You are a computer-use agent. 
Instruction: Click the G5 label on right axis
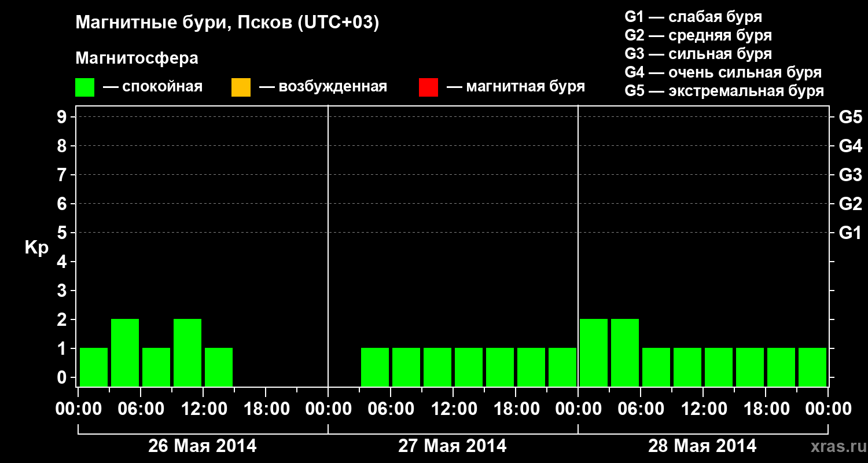click(851, 117)
